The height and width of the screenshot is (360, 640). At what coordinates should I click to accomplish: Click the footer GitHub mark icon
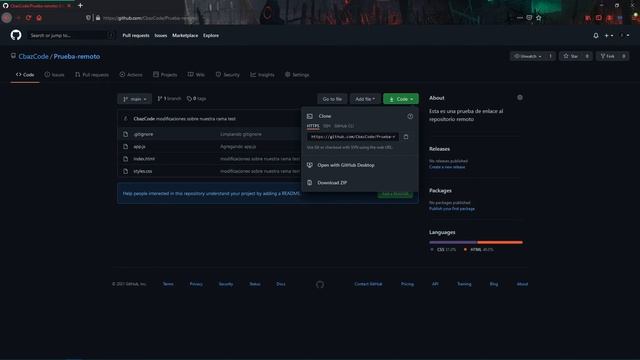320,284
